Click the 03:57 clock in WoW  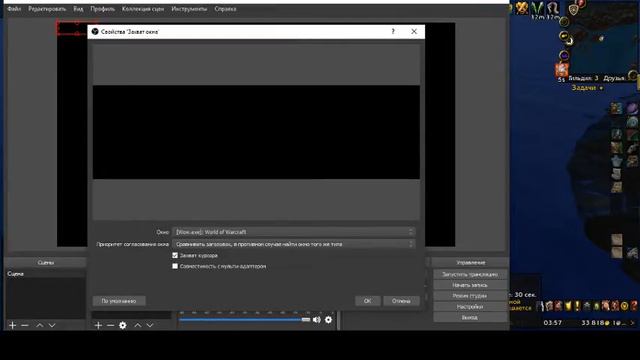(x=553, y=323)
